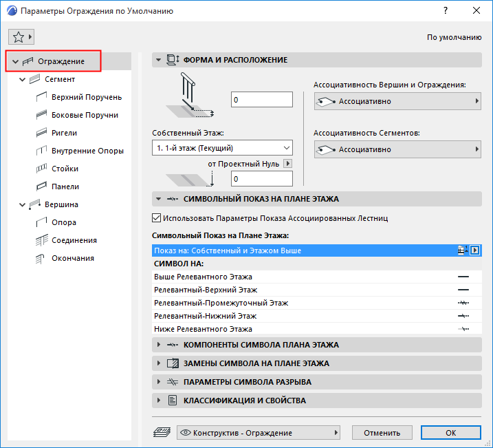Click the elevation from project zero field
493x448 pixels.
click(262, 179)
